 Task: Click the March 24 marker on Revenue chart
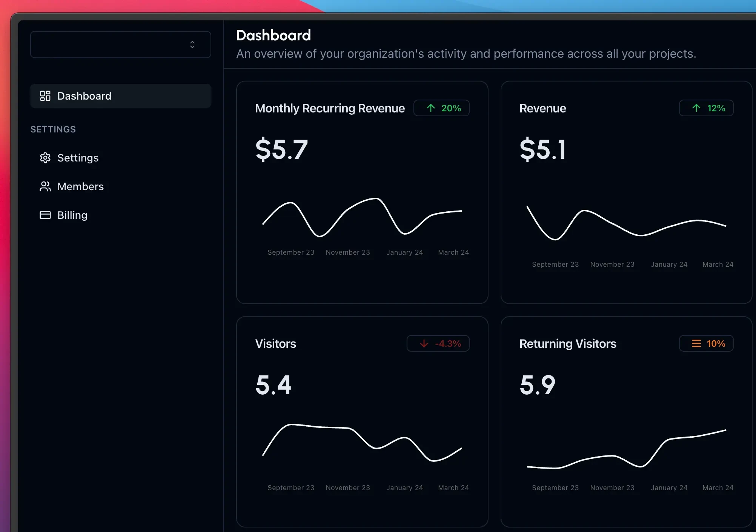pos(718,264)
